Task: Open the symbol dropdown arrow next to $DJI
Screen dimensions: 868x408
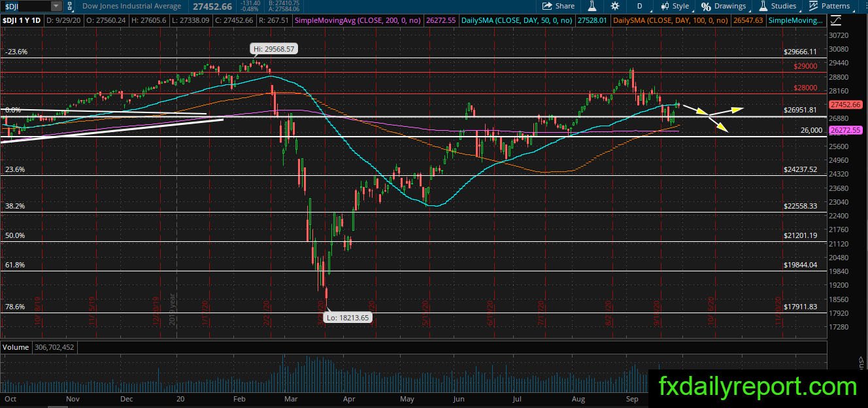Action: (x=56, y=6)
